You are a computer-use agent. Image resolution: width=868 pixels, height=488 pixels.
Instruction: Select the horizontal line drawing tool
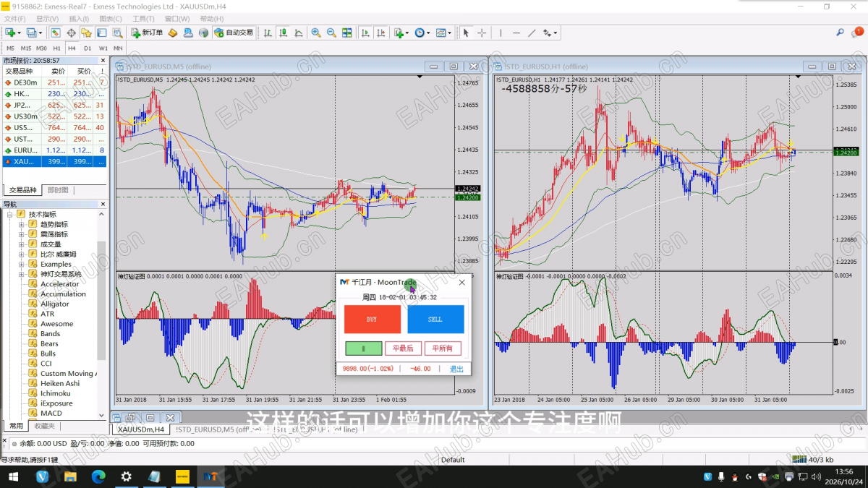(x=516, y=33)
